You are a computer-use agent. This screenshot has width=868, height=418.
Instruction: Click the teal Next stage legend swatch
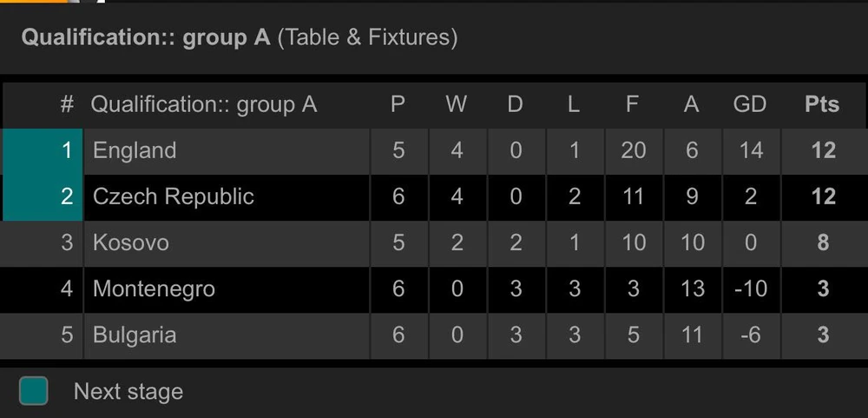(x=34, y=391)
